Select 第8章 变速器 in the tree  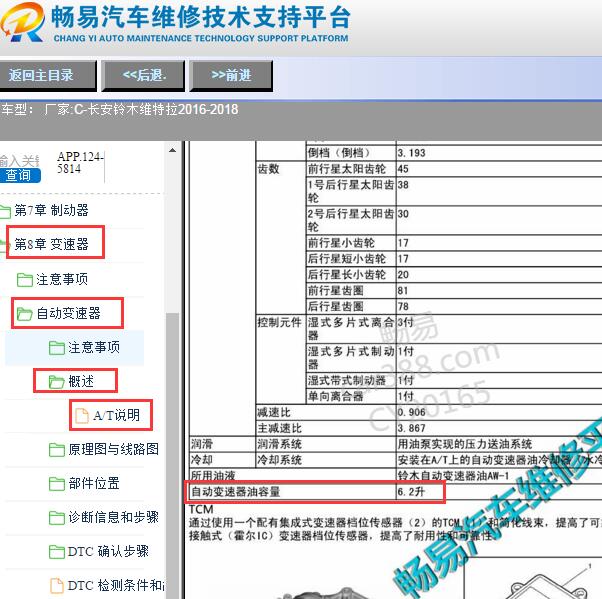click(51, 244)
